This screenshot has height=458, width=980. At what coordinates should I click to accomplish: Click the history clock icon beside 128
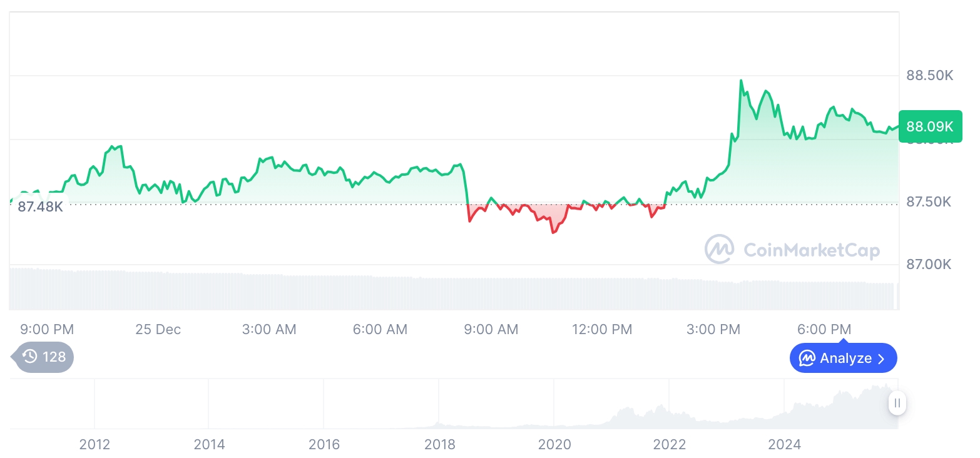[x=29, y=357]
